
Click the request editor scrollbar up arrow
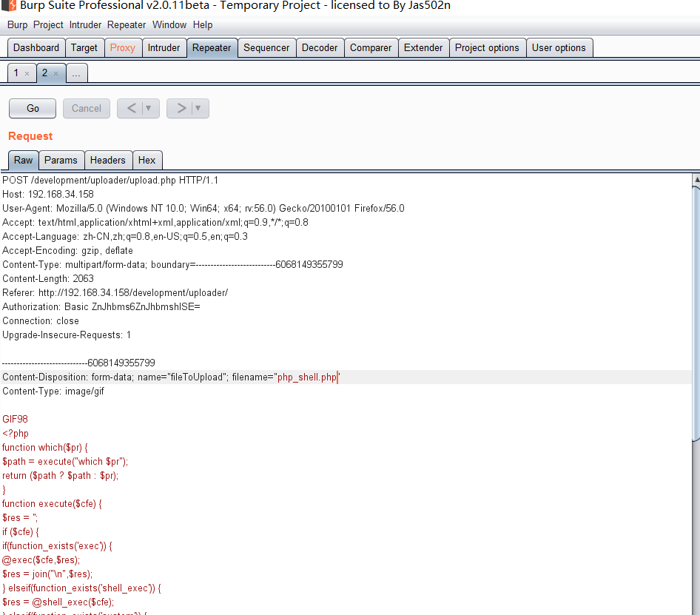click(x=696, y=180)
